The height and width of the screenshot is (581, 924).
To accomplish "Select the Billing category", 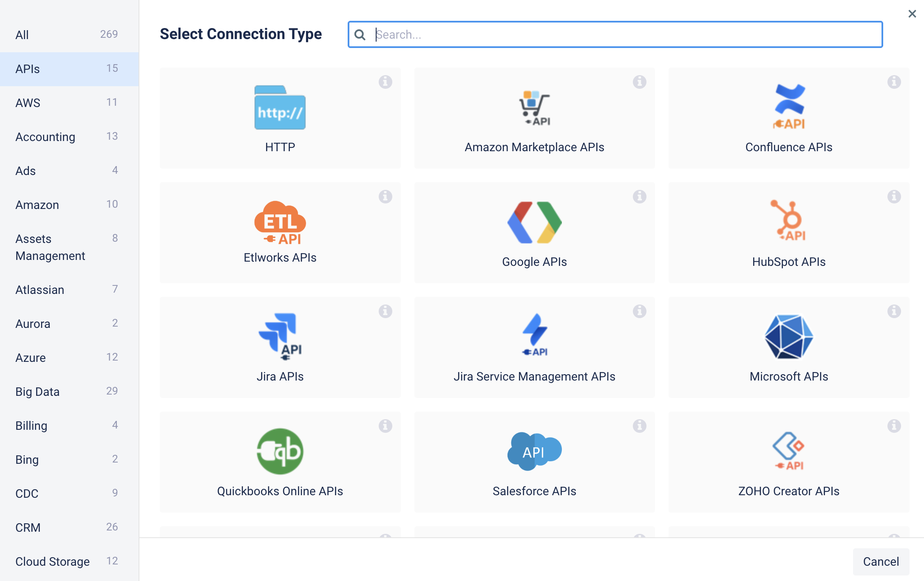I will (69, 426).
